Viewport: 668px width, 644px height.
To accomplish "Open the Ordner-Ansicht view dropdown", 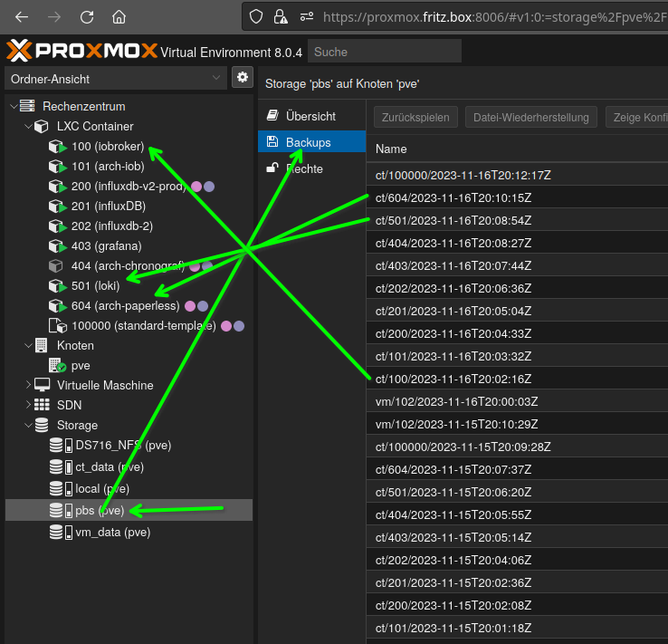I will pyautogui.click(x=116, y=79).
